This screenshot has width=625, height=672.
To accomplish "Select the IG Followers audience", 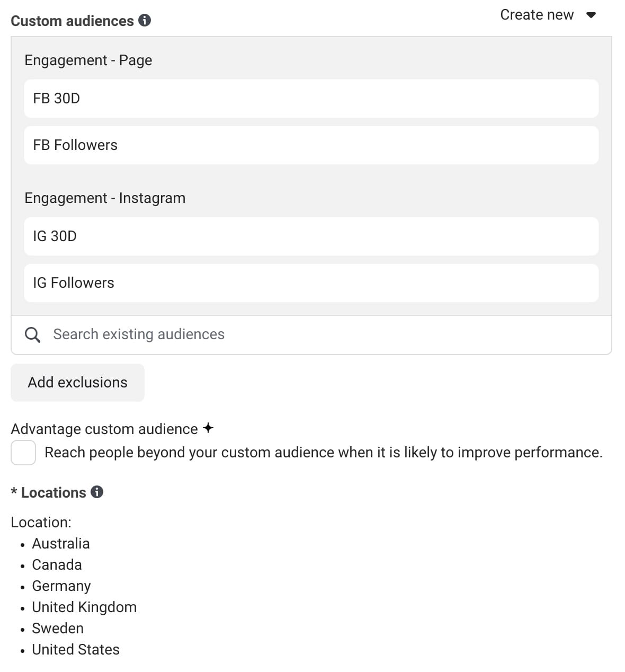I will (x=311, y=283).
